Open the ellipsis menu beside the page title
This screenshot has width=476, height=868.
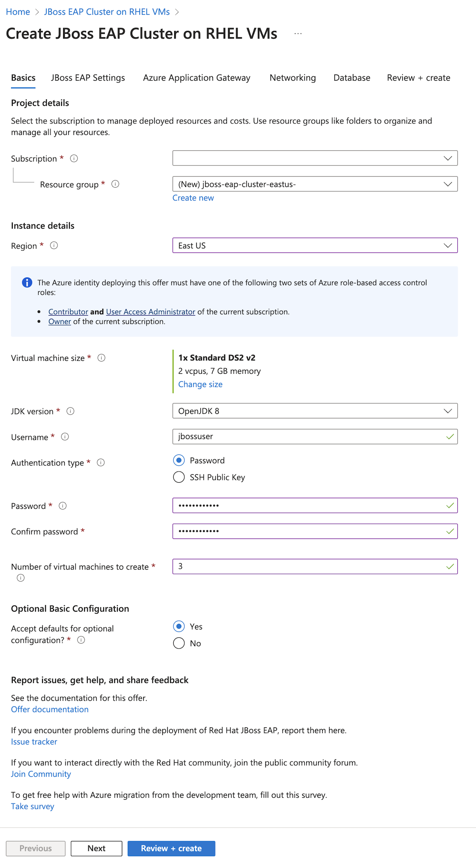[x=297, y=33]
